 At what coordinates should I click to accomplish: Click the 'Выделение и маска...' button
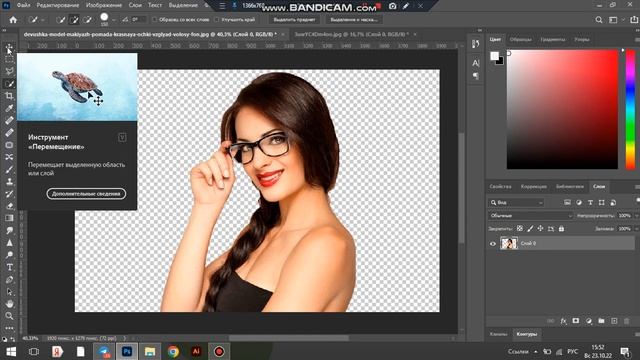354,20
